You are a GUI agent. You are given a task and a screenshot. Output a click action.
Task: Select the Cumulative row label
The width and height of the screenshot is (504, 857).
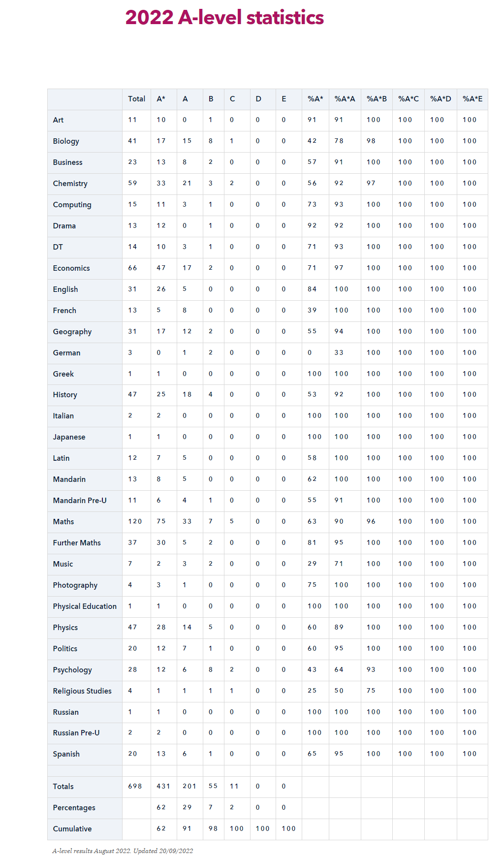tap(72, 829)
